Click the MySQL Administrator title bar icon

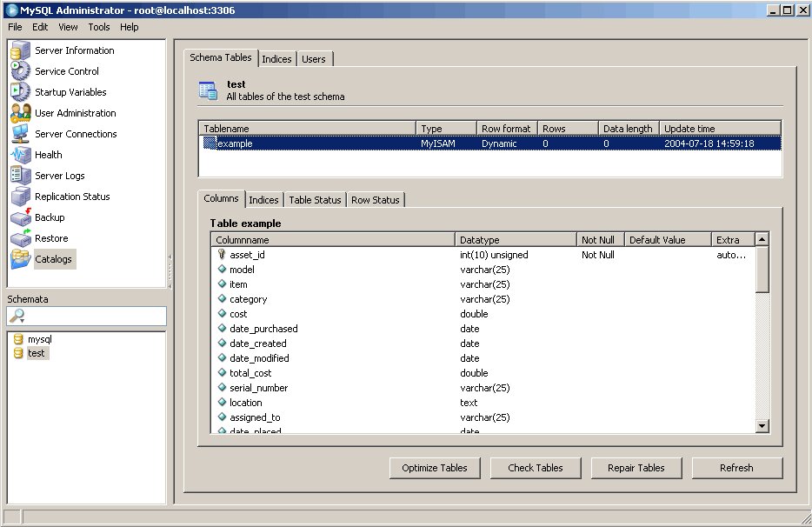[11, 10]
